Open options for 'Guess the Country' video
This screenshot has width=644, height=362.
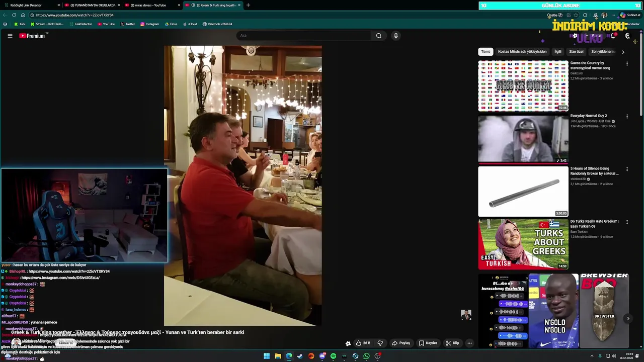coord(627,64)
